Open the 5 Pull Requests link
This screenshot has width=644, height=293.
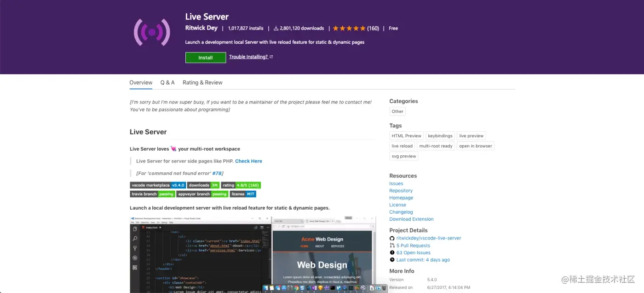413,246
